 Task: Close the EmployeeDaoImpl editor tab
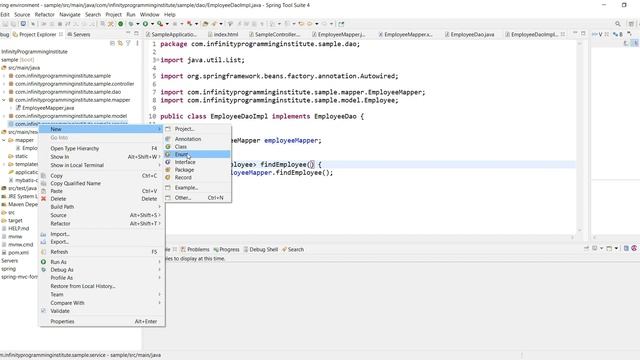click(x=563, y=35)
